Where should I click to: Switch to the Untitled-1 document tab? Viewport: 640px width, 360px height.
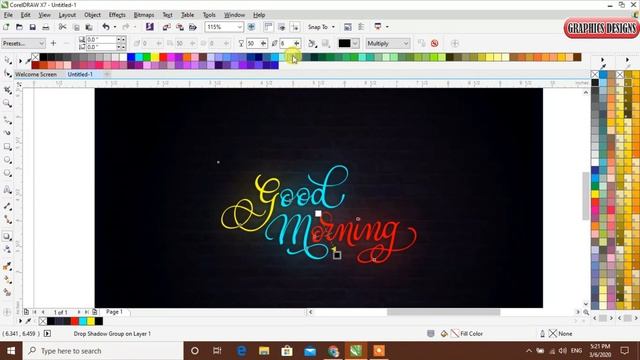[x=80, y=74]
